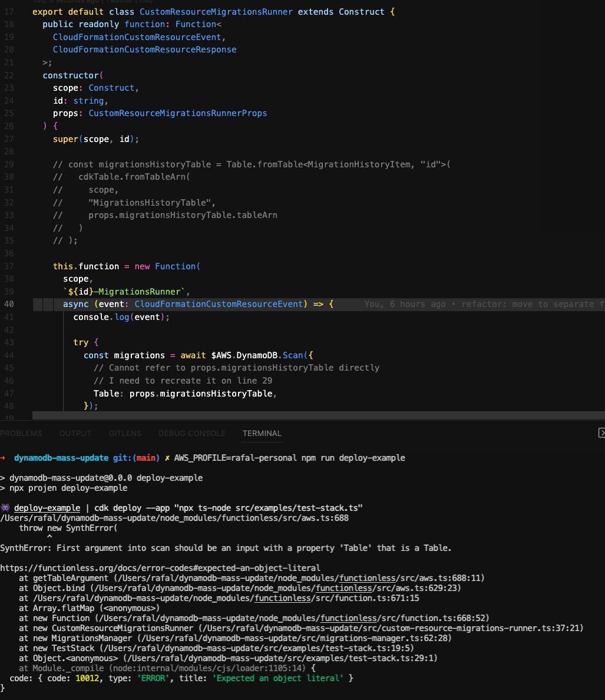Open function.ts:671:15 path in stack trace
The width and height of the screenshot is (605, 700).
pos(226,597)
